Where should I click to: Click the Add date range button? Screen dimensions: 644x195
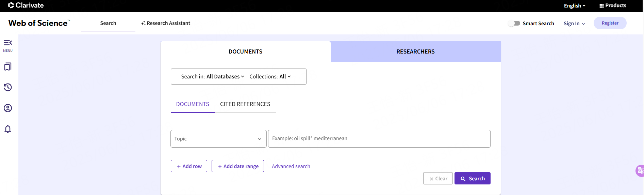238,166
